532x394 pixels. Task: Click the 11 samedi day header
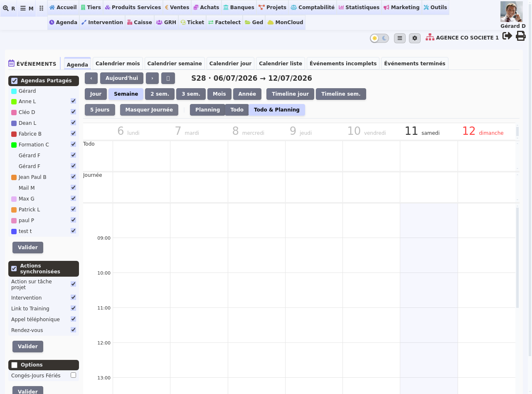tap(422, 131)
